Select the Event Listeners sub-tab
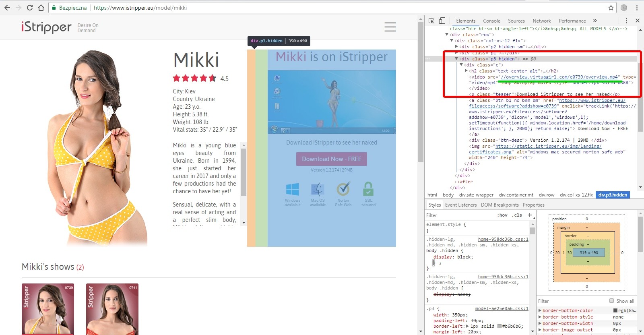This screenshot has height=335, width=644. 461,205
